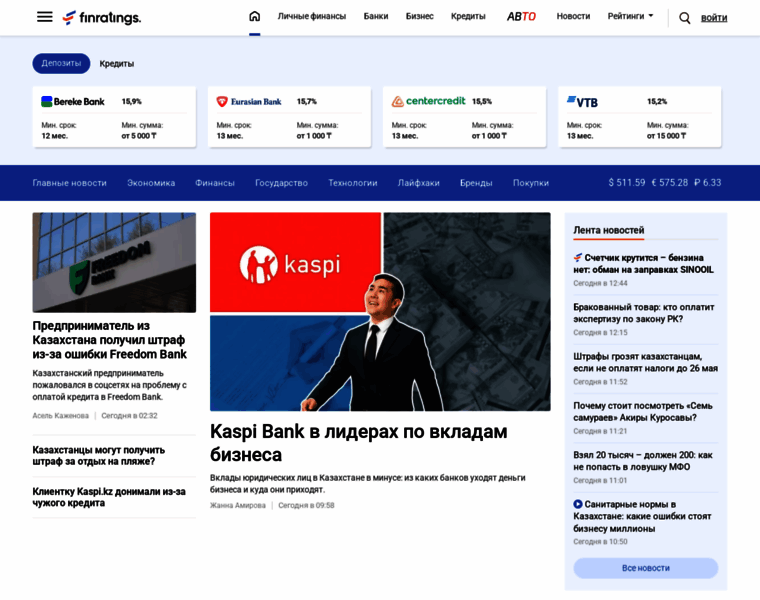The width and height of the screenshot is (760, 600).
Task: Click the Eurasian Bank logo
Action: coord(249,101)
